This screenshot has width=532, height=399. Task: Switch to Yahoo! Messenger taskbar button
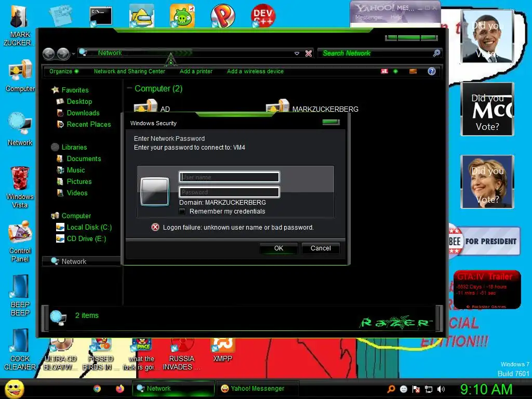coord(258,389)
